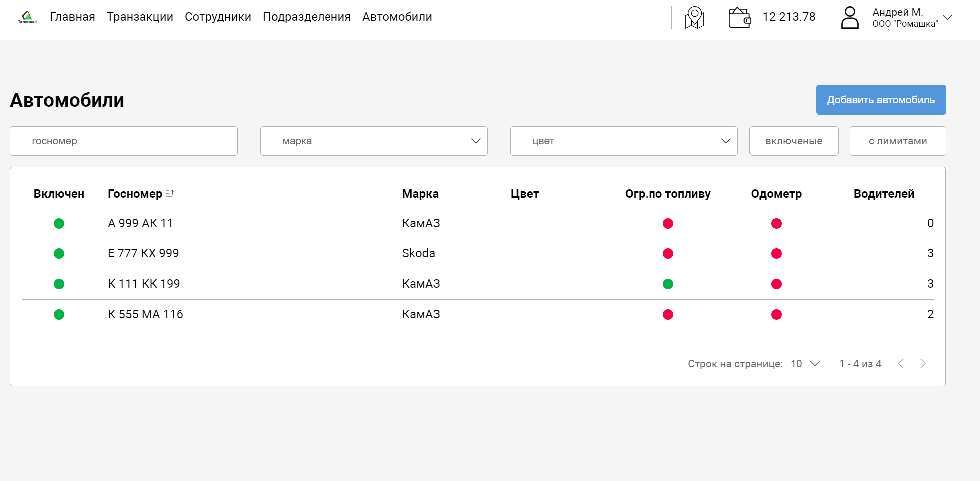Open the wallet balance icon

[x=740, y=18]
